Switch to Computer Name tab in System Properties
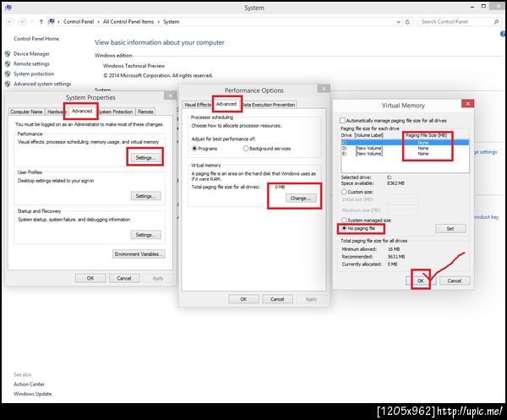The height and width of the screenshot is (420, 507). (x=26, y=112)
